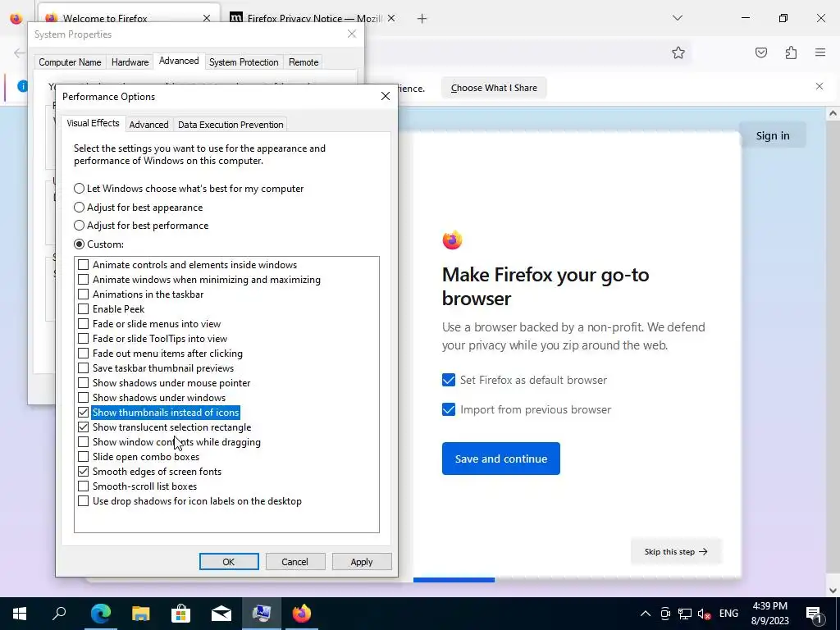Uncheck Import from previous browser
The width and height of the screenshot is (840, 630).
click(449, 409)
